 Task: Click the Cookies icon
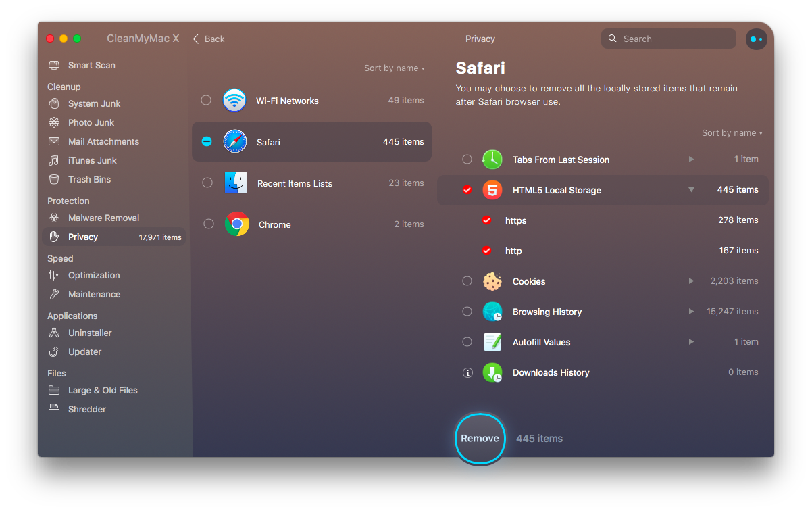[x=492, y=281]
